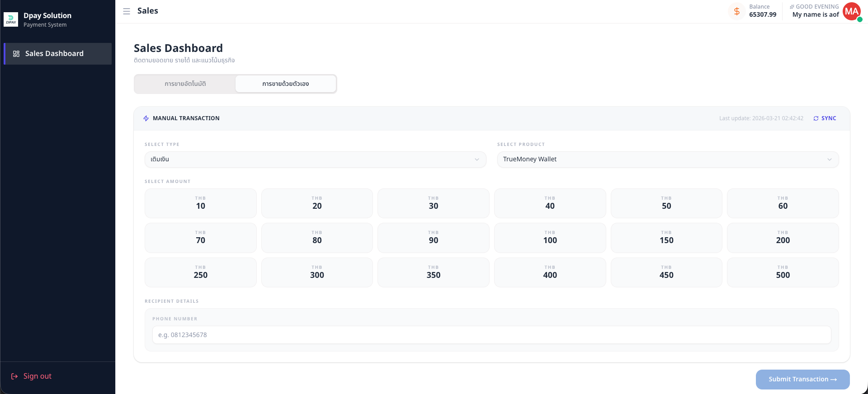The width and height of the screenshot is (868, 394).
Task: Select the THB 150 amount
Action: click(x=666, y=238)
